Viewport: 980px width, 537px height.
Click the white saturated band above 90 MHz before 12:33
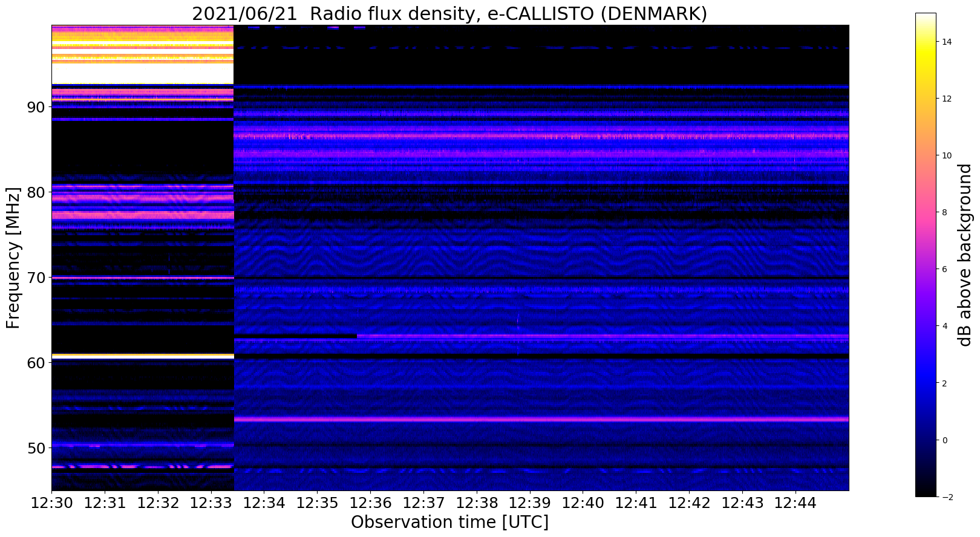click(143, 74)
